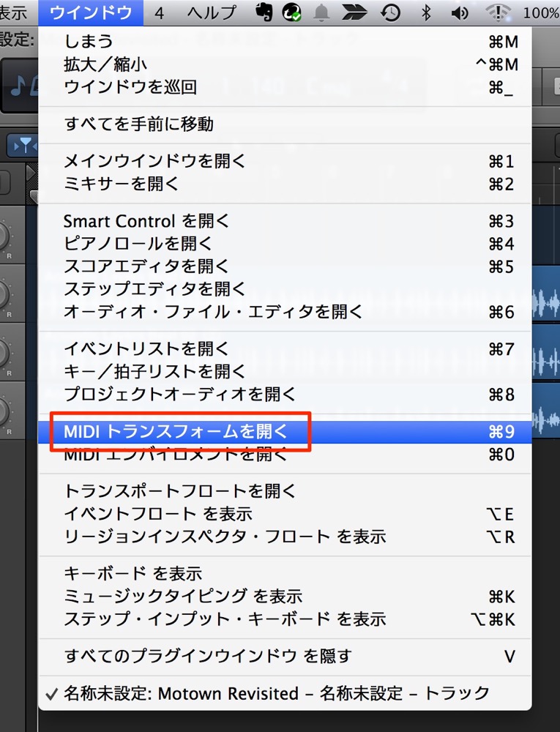Click the 表示 menu bar item

point(13,12)
